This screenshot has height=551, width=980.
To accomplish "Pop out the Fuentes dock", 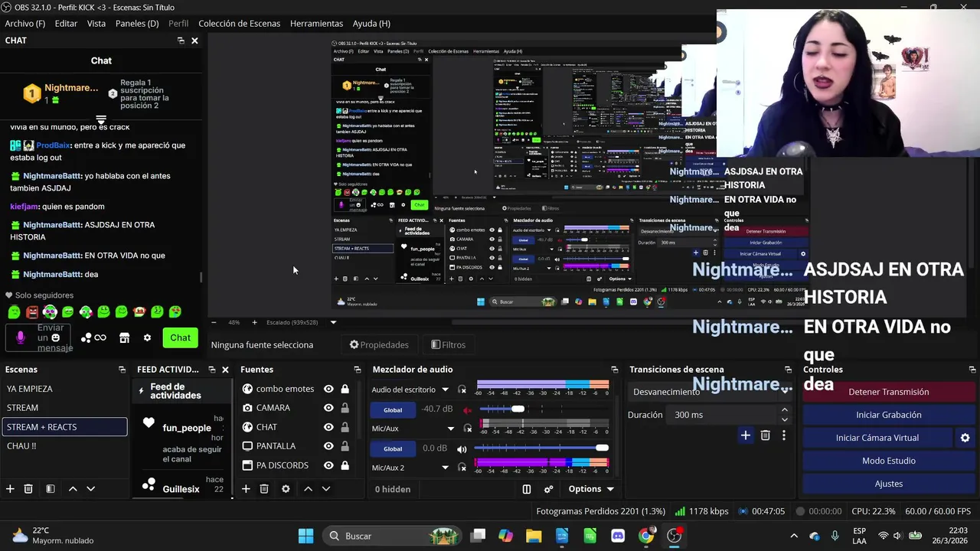I will point(357,370).
